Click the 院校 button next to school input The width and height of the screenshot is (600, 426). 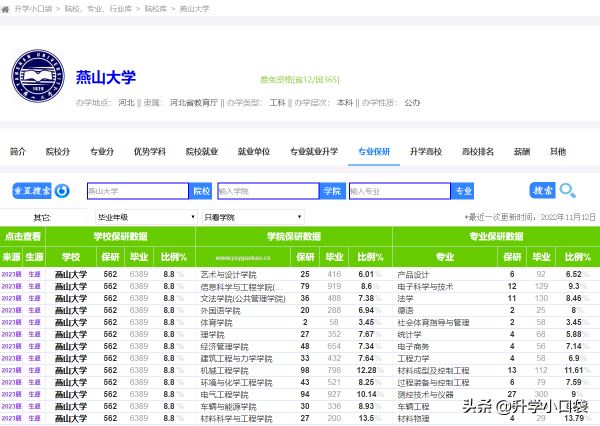click(201, 191)
